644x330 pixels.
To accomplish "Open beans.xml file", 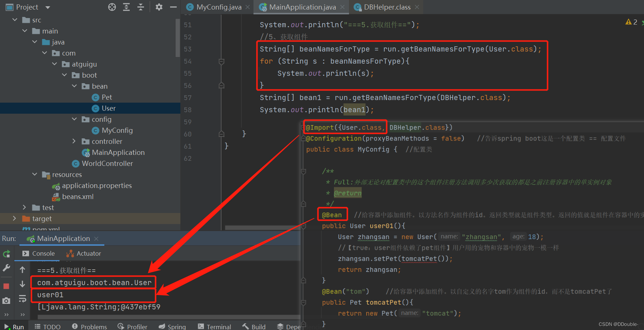I will tap(73, 196).
